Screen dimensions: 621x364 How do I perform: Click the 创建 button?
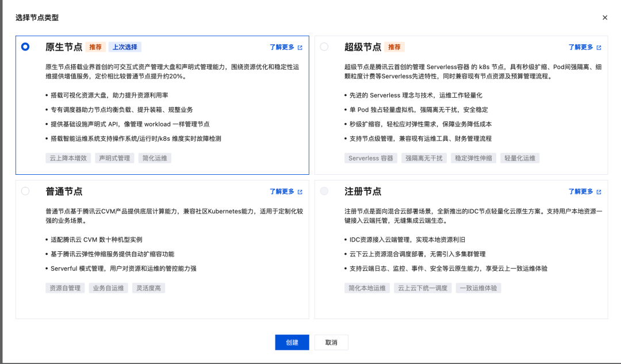click(x=292, y=342)
